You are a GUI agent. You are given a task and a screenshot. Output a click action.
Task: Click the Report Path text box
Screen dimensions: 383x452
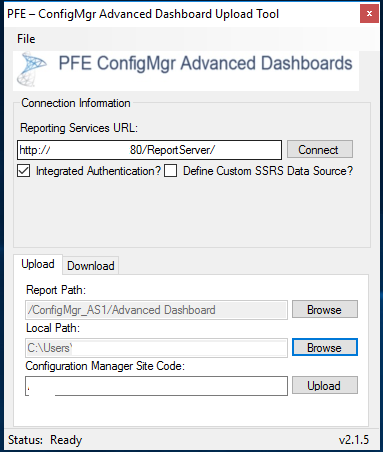[156, 310]
